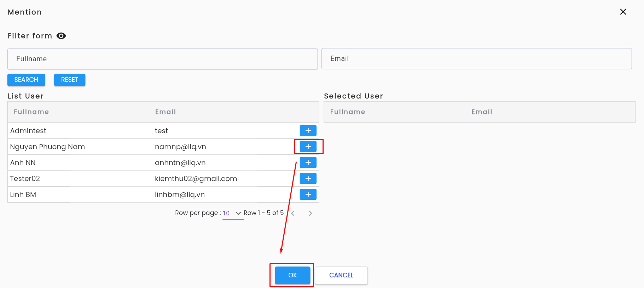
Task: Select the Tester02 name cell
Action: 25,179
